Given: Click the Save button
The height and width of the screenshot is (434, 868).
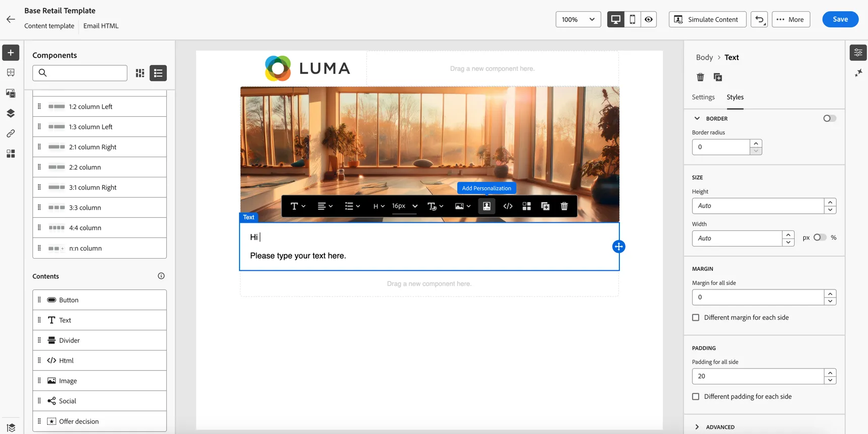Looking at the screenshot, I should click(840, 19).
